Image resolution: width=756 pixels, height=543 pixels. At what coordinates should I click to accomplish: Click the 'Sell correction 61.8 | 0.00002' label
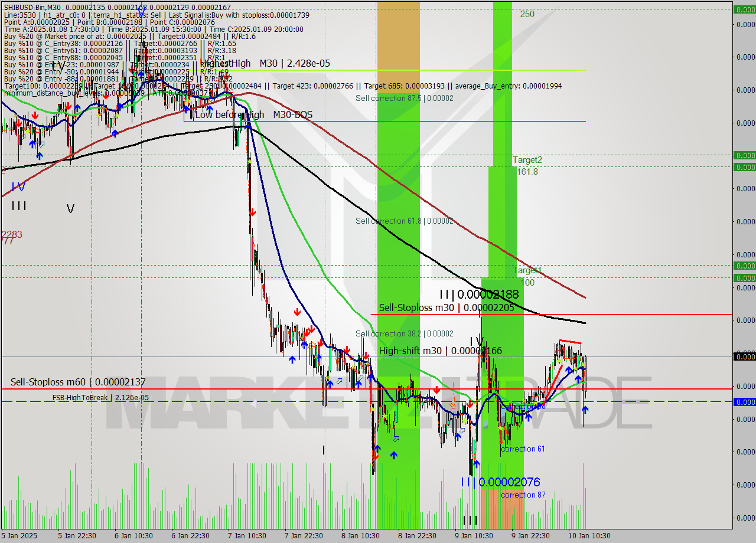405,221
